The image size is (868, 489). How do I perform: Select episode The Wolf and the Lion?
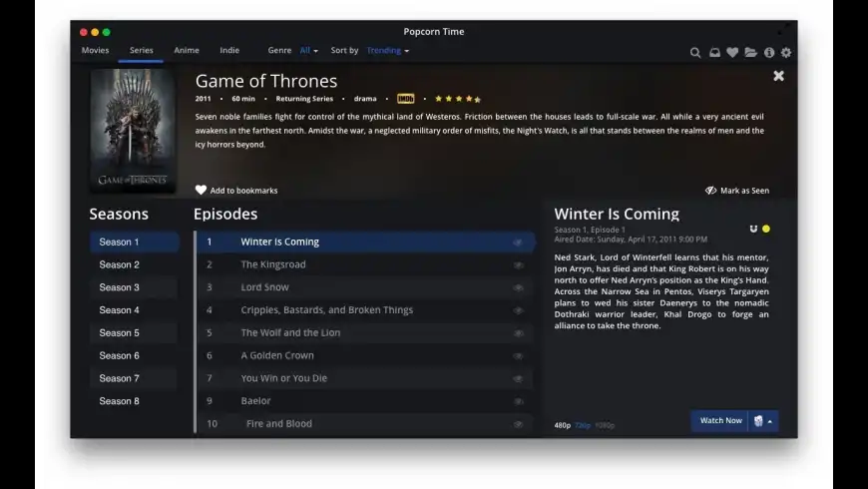point(365,333)
